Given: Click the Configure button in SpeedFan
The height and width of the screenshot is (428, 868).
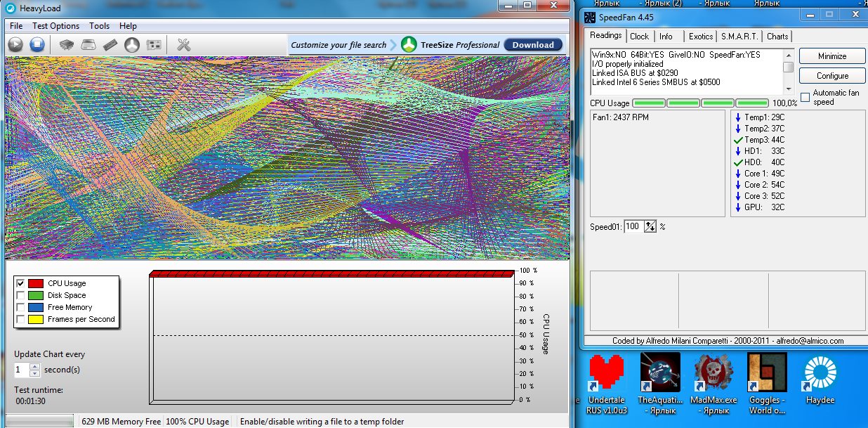Looking at the screenshot, I should click(x=832, y=76).
